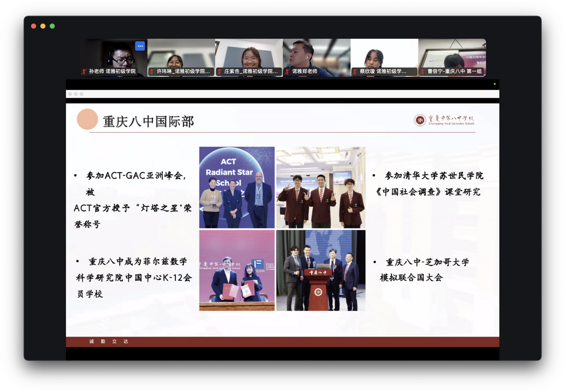The width and height of the screenshot is (565, 392).
Task: Click the green maximize button of the window
Action: (x=52, y=26)
